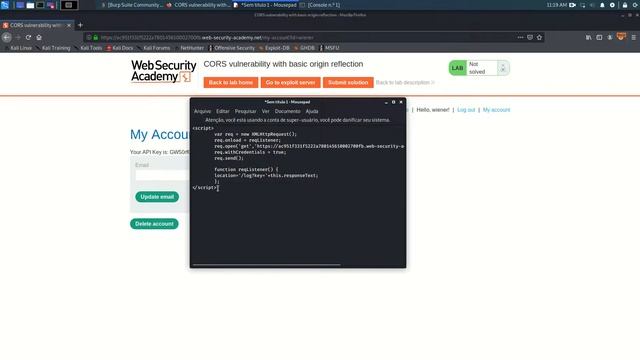Click the notifications bell in panel
Viewport: 640px width, 360px height.
tap(602, 5)
